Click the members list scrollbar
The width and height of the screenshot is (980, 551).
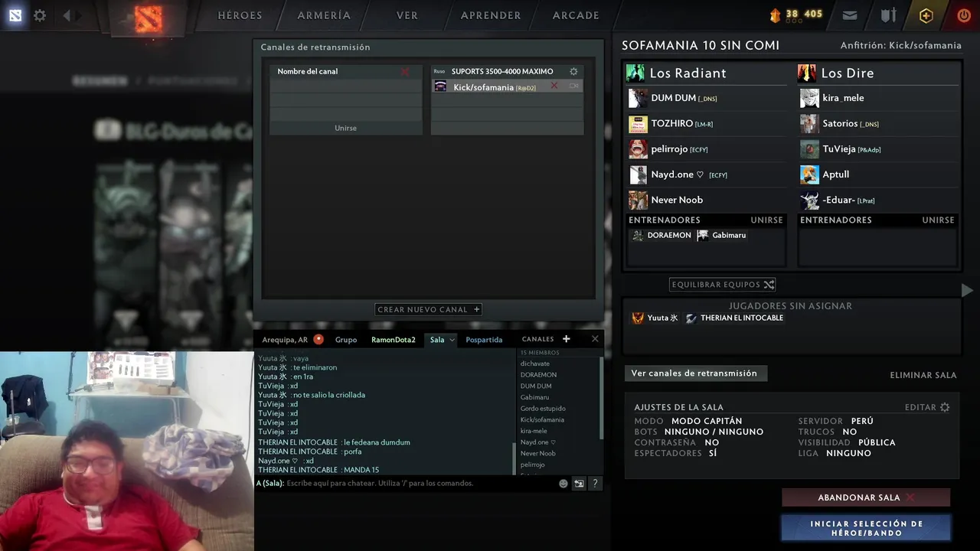601,398
